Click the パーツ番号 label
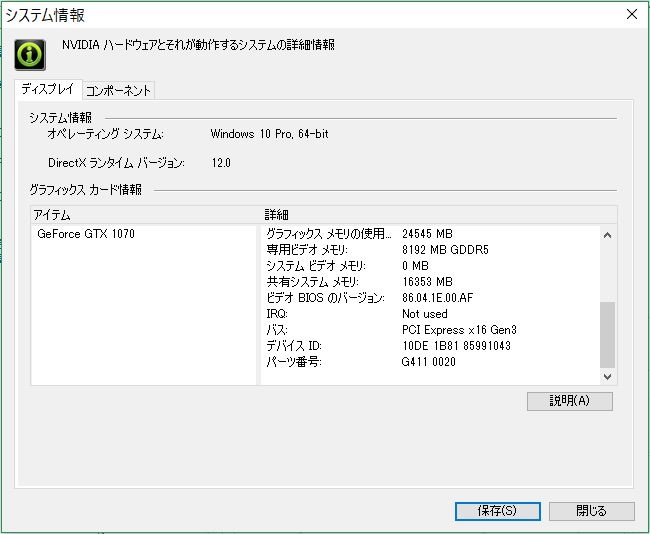 [293, 362]
